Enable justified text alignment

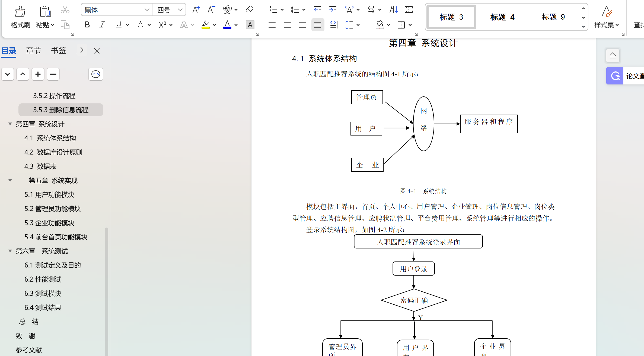[318, 25]
